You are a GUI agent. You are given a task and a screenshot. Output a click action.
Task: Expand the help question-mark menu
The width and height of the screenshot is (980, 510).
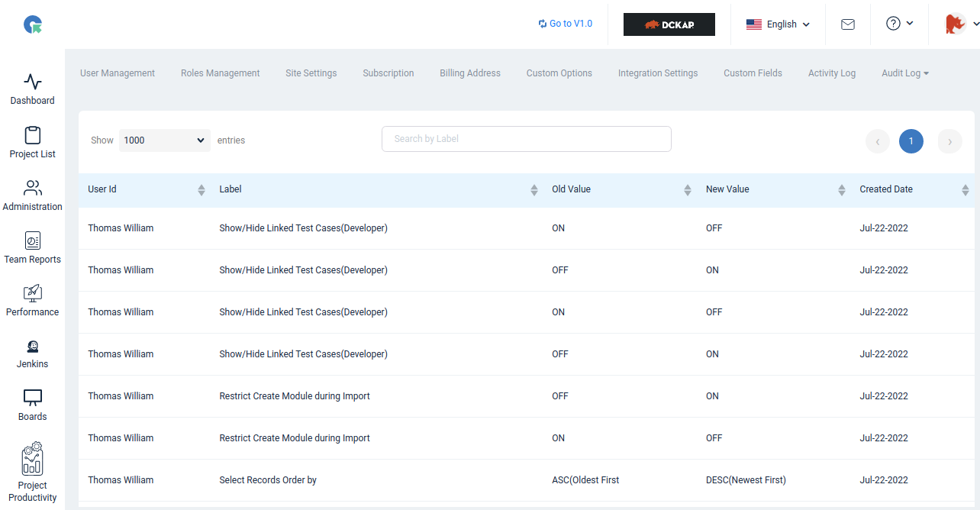coord(899,24)
